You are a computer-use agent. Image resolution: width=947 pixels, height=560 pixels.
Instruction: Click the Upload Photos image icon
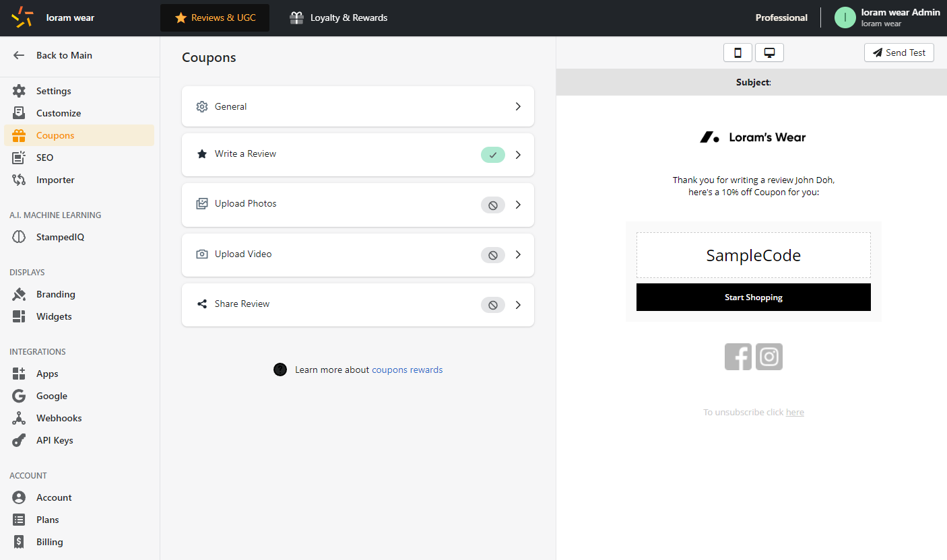pyautogui.click(x=201, y=203)
